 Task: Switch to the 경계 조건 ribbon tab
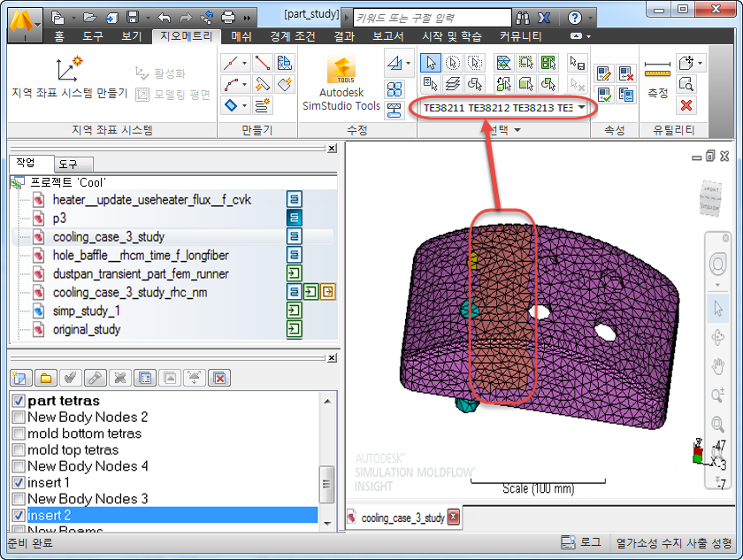(293, 36)
